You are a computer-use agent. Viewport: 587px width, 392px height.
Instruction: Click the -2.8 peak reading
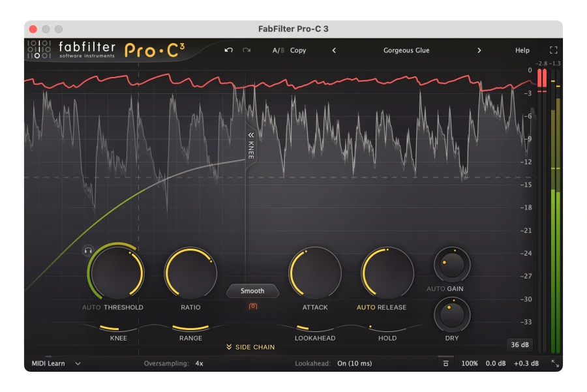click(541, 63)
